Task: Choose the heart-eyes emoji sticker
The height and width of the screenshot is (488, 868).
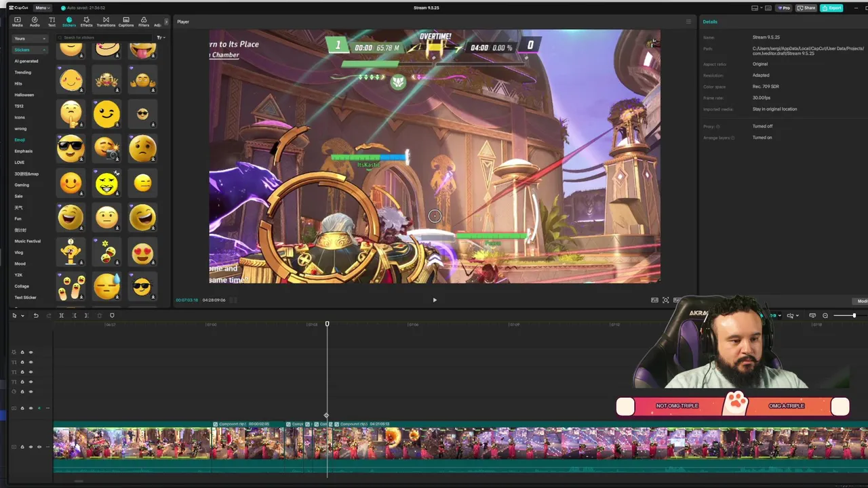Action: click(x=142, y=252)
